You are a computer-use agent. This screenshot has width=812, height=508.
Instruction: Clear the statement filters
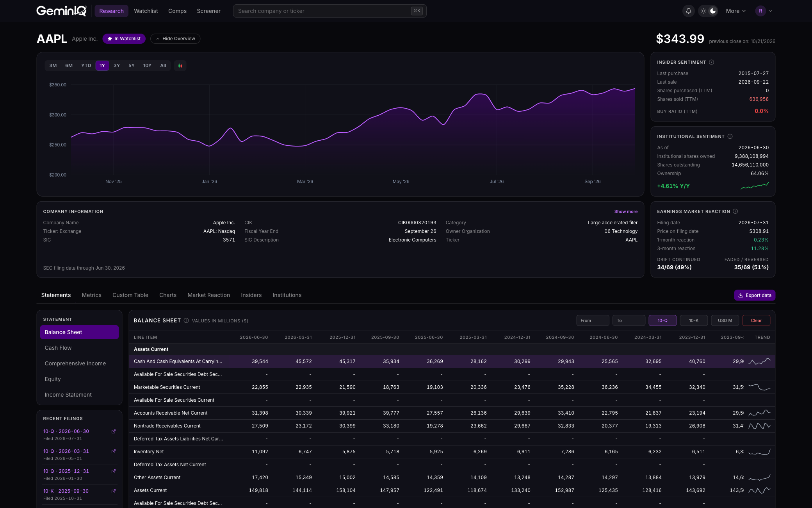pos(756,320)
